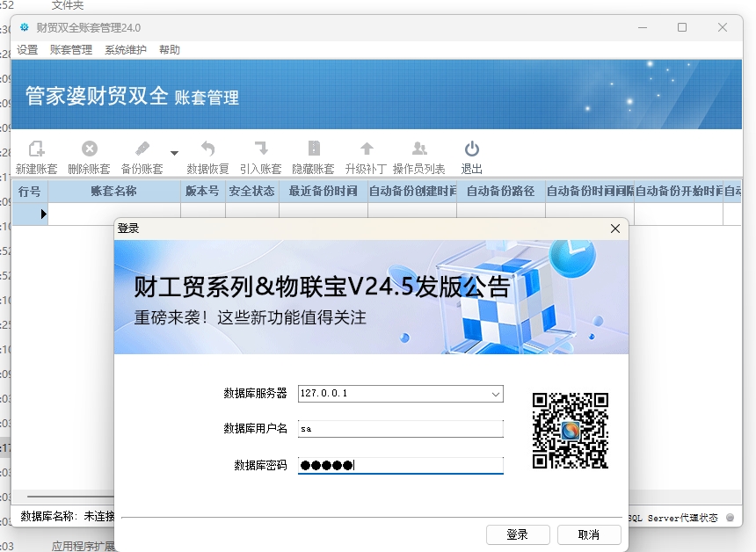Close the 财贸双全账套管理 window
This screenshot has width=756, height=552.
pos(723,27)
